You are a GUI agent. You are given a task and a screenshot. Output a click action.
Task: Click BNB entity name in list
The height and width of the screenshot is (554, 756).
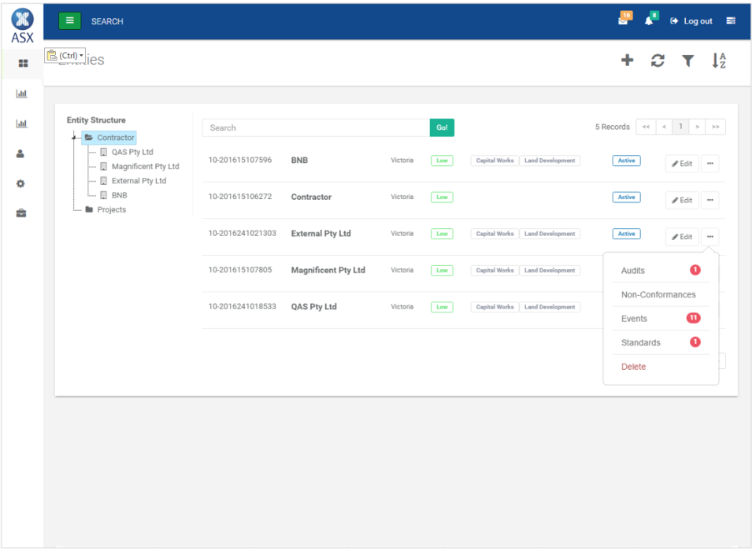(x=299, y=161)
